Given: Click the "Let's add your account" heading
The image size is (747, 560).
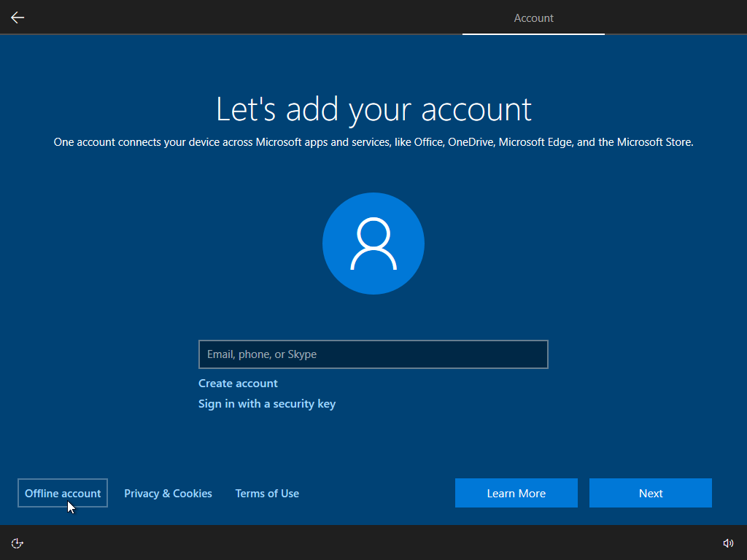Looking at the screenshot, I should [x=373, y=109].
